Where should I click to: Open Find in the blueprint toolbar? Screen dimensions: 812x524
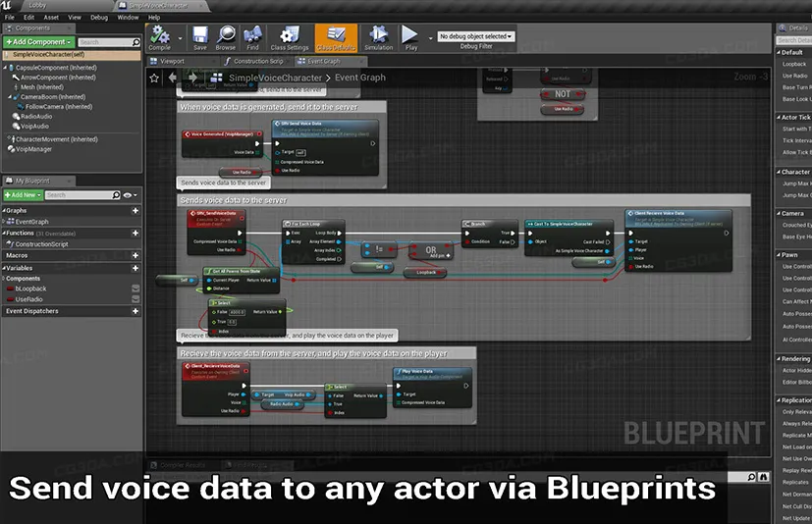click(x=252, y=38)
